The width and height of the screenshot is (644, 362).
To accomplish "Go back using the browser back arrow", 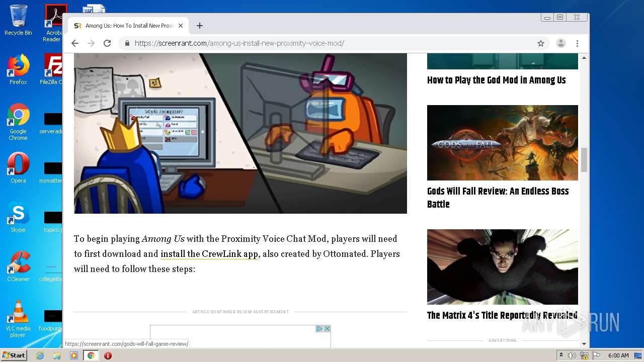I will click(x=75, y=43).
